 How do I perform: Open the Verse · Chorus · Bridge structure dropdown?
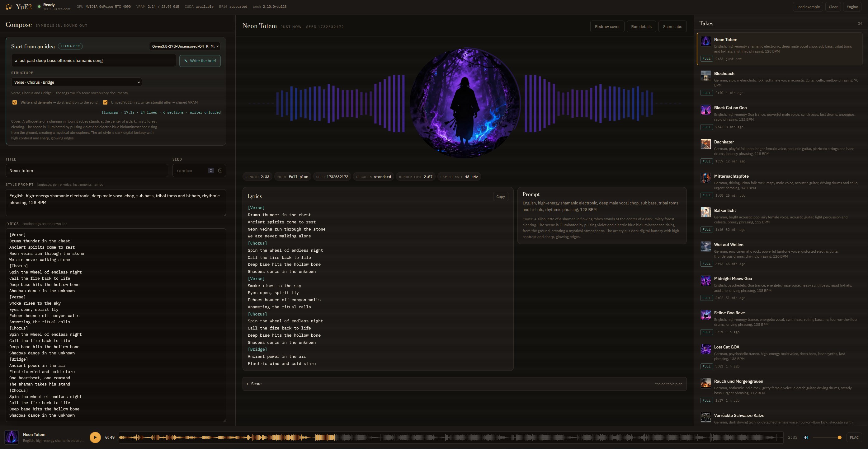click(77, 82)
